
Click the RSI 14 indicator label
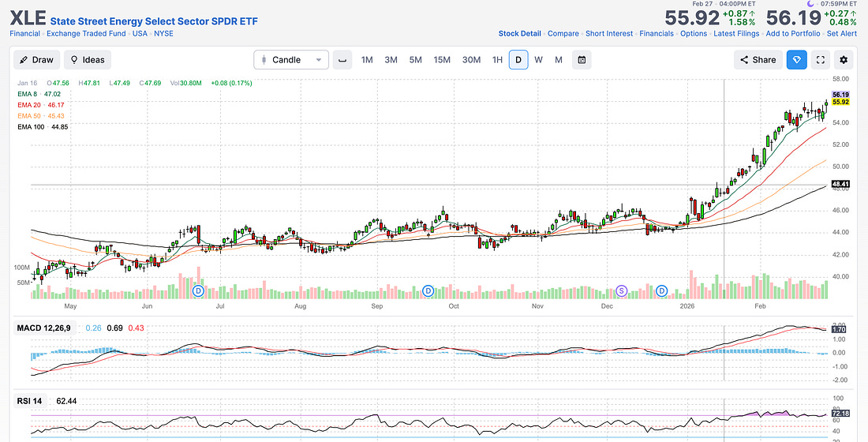pos(29,400)
